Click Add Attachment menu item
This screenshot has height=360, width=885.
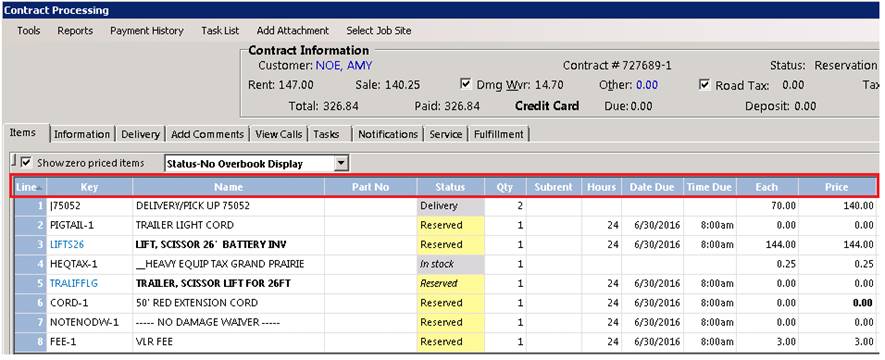pos(292,30)
